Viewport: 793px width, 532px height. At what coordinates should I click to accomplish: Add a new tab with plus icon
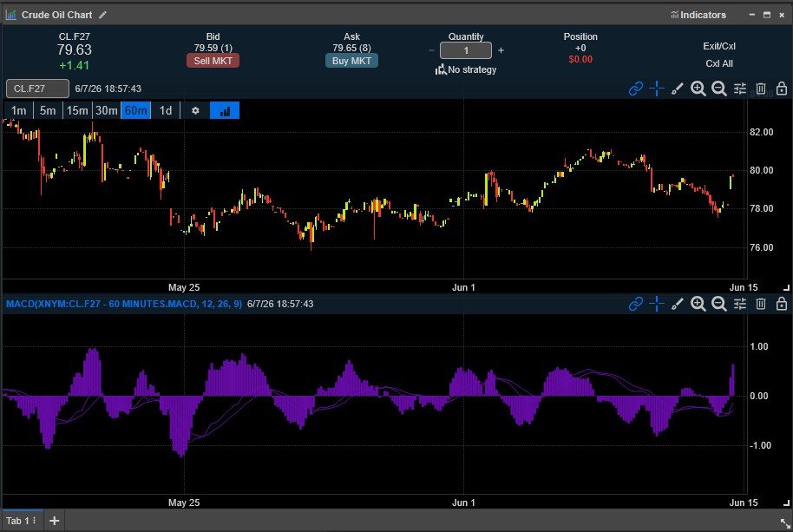tap(54, 521)
